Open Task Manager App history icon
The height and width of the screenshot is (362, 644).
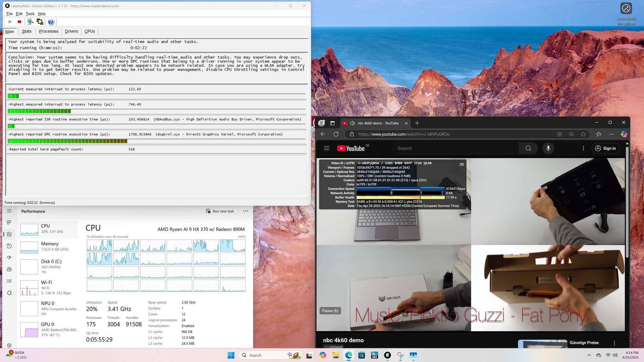click(x=9, y=246)
